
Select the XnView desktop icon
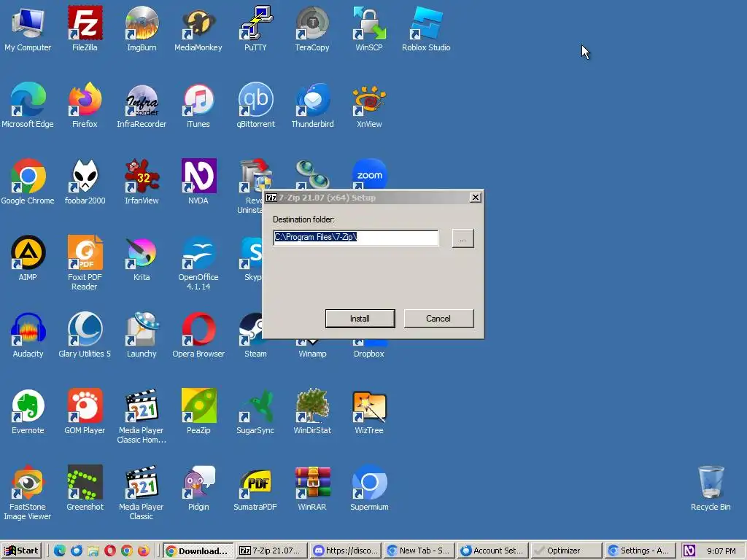tap(368, 105)
